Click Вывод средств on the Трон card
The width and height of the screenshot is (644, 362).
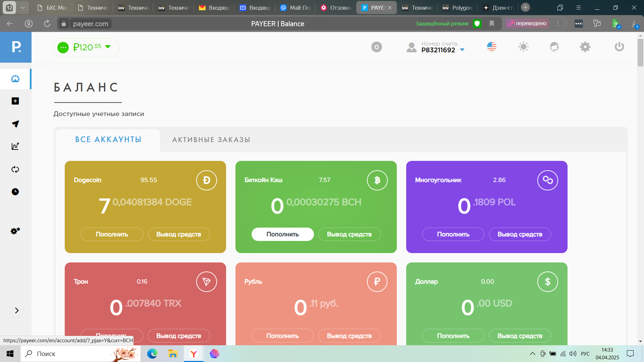pos(179,336)
